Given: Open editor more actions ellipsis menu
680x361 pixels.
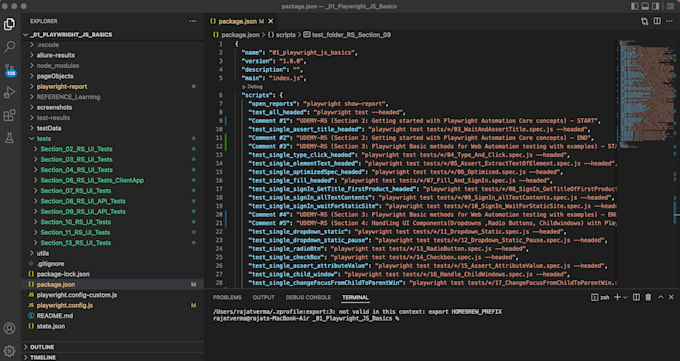Looking at the screenshot, I should coord(670,21).
